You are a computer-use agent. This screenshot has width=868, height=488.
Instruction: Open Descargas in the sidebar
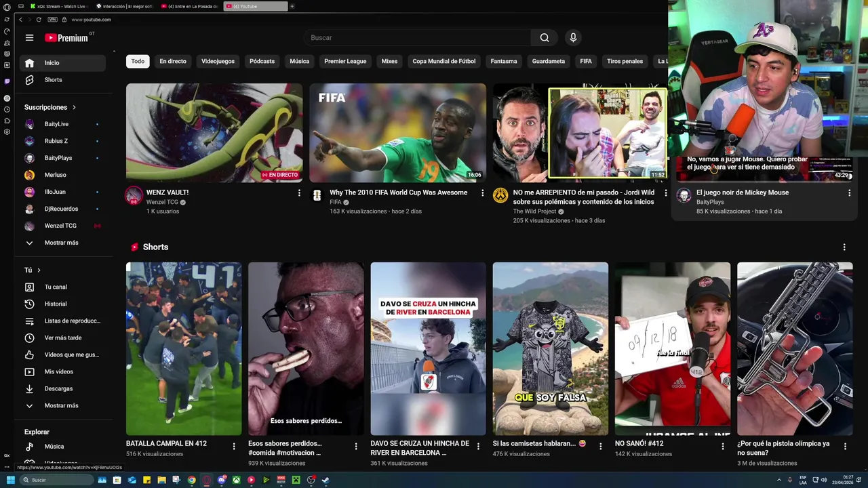click(x=62, y=388)
